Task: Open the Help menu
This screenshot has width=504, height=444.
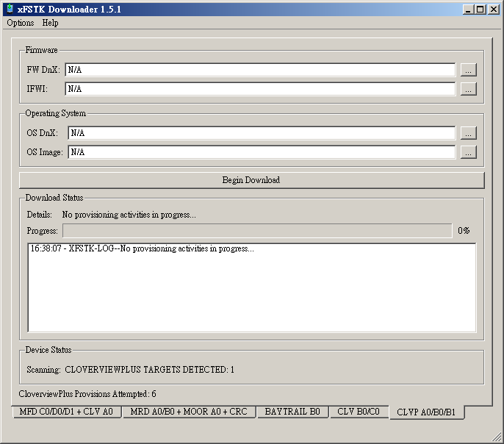Action: [50, 23]
